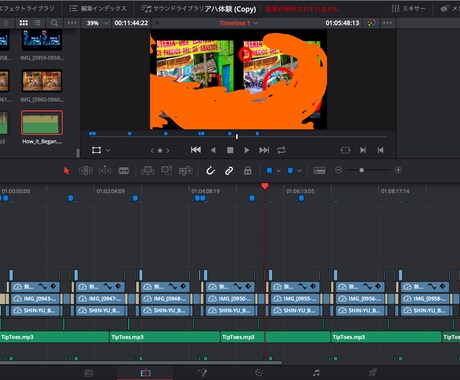Go to previous edit point icon
Viewport: 460px width, 380px height.
(x=380, y=150)
